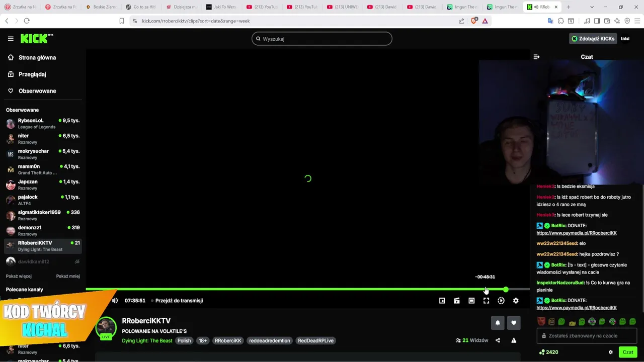Share the stream via share icon
Viewport: 644px width, 362px height.
click(498, 340)
